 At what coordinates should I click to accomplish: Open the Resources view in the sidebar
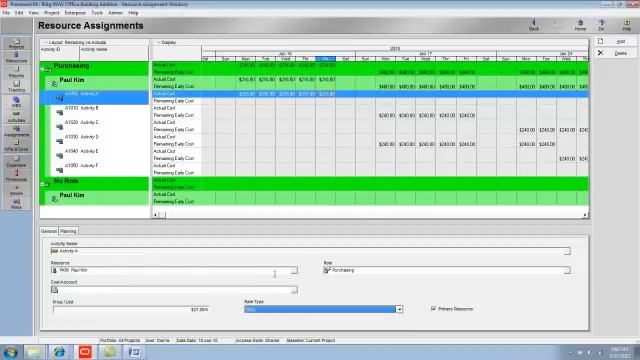(x=16, y=58)
